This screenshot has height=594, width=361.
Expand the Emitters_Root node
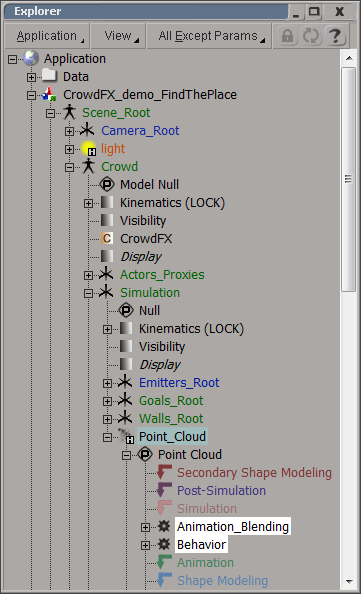point(107,383)
